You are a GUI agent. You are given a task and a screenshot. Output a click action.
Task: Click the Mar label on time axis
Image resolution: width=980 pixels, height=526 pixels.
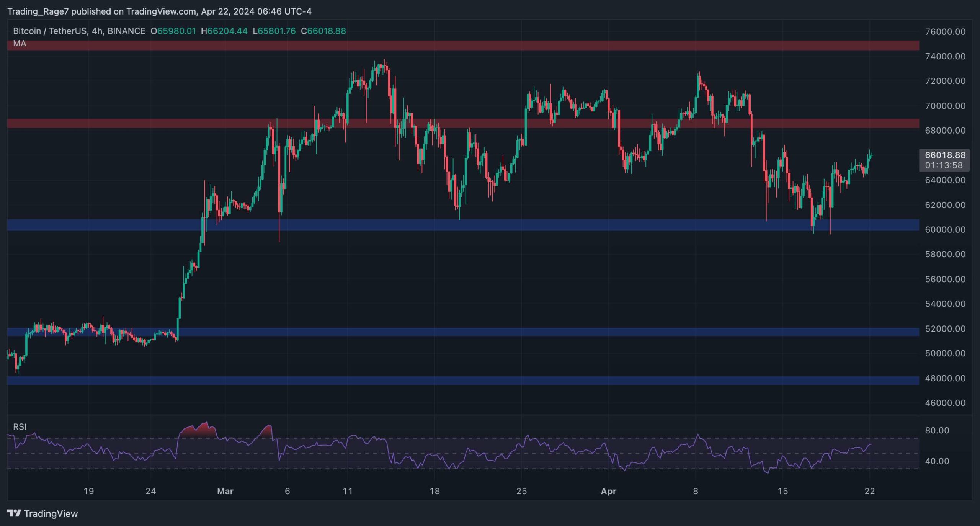(225, 491)
